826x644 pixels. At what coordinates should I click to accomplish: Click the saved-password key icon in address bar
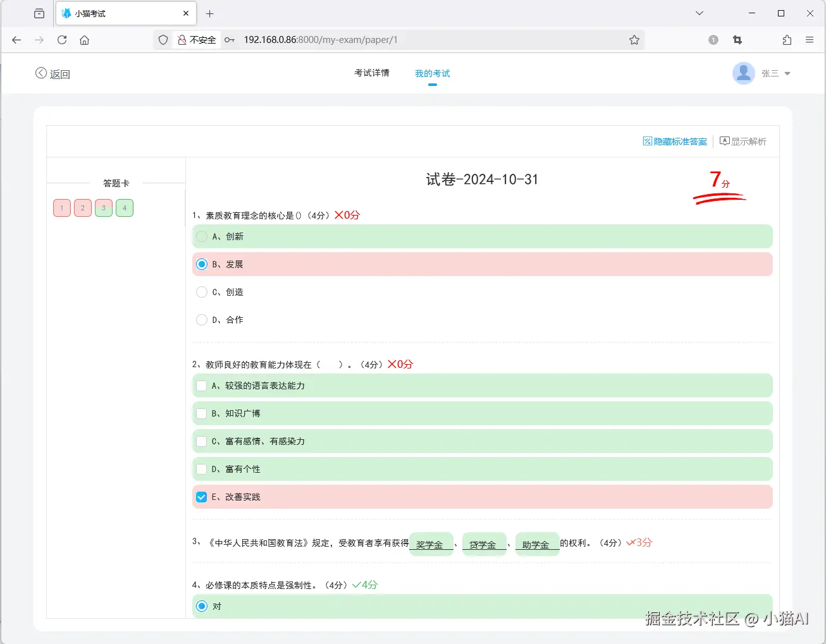coord(230,39)
